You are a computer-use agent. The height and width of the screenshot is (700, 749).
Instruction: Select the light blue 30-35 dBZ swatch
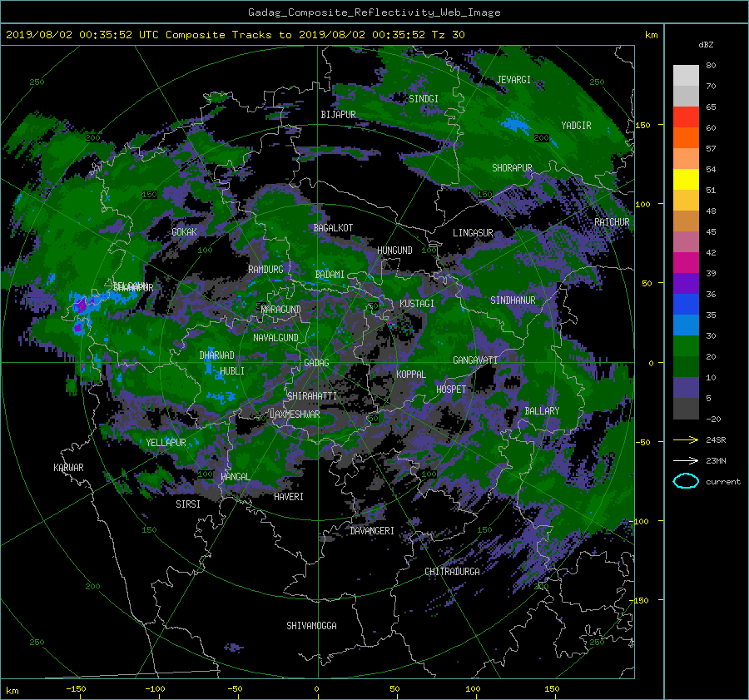[x=686, y=325]
